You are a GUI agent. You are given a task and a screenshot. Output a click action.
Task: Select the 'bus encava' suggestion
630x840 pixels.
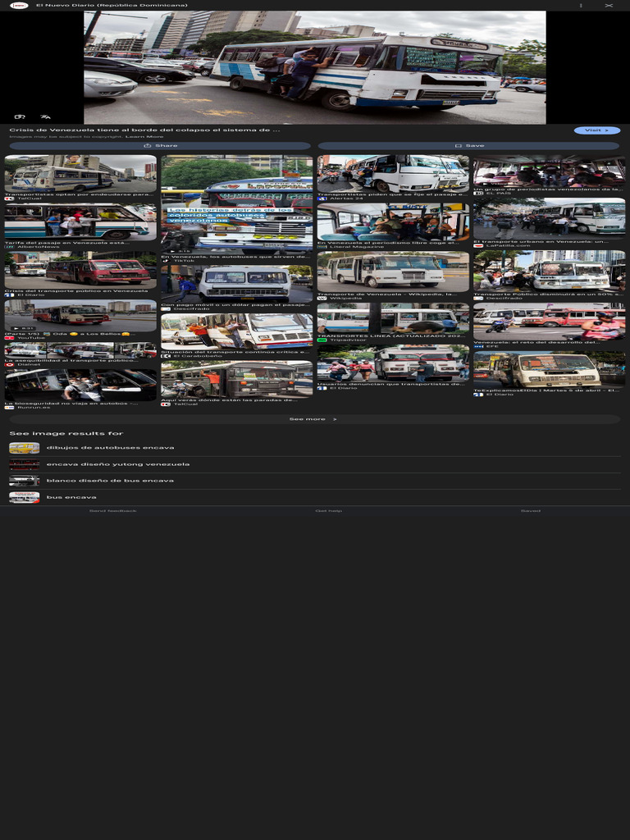tap(314, 498)
